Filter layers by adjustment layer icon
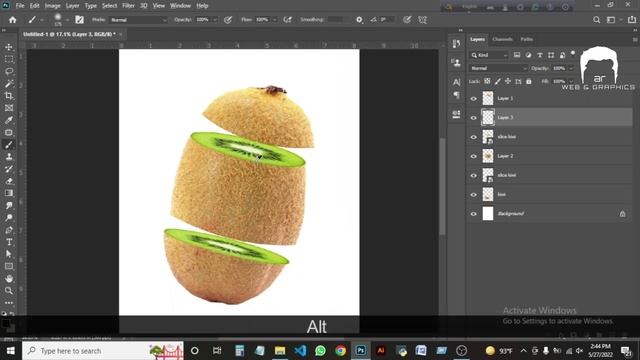 [x=528, y=55]
